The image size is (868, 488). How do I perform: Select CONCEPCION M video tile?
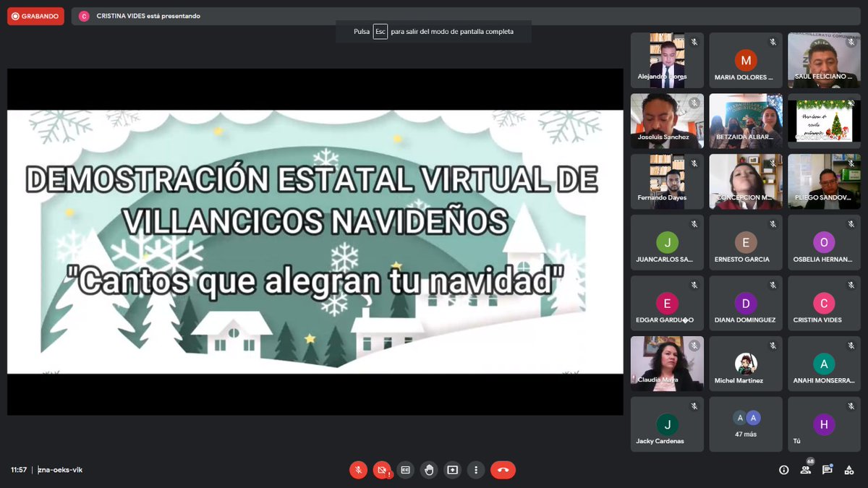pyautogui.click(x=745, y=181)
